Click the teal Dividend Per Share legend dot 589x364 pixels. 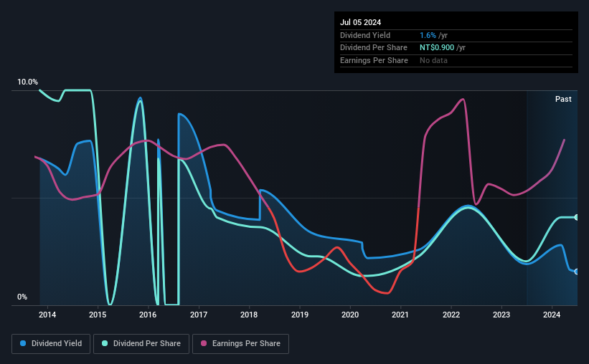pyautogui.click(x=105, y=343)
